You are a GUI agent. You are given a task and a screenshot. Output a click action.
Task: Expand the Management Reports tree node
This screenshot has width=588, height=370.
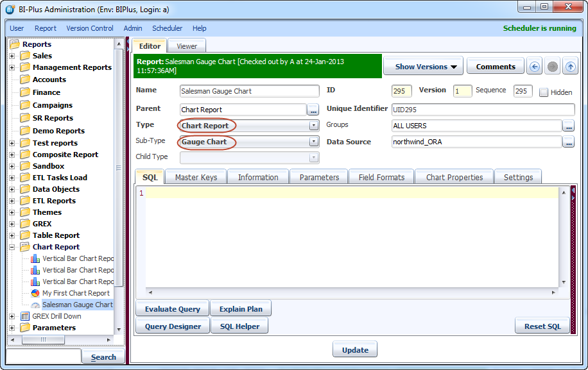[x=12, y=67]
